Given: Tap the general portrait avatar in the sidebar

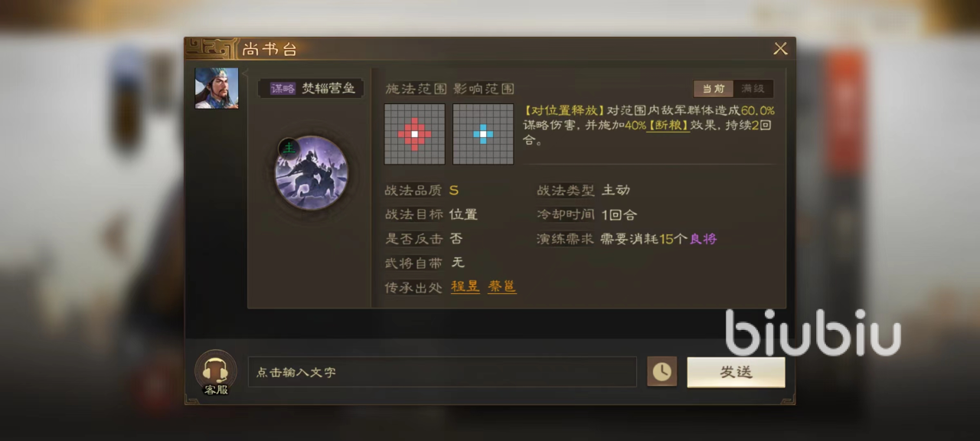Looking at the screenshot, I should coord(217,88).
